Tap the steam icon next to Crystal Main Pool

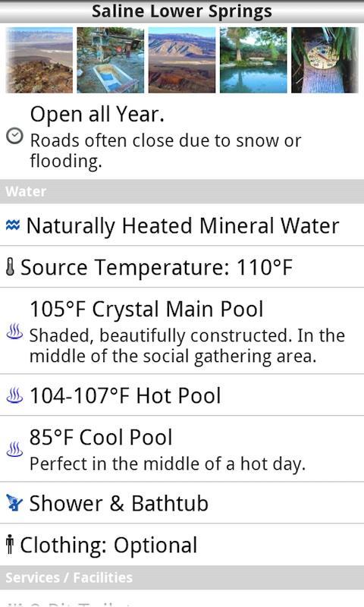(x=14, y=332)
